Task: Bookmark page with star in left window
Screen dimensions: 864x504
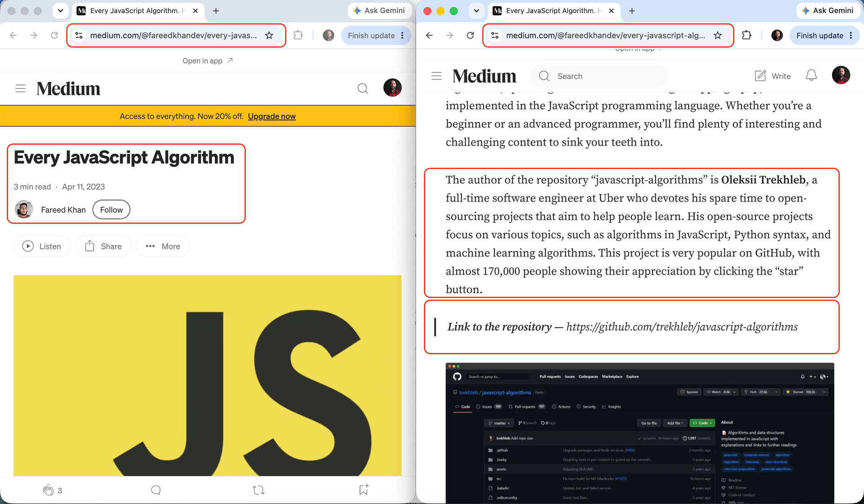Action: click(x=269, y=36)
